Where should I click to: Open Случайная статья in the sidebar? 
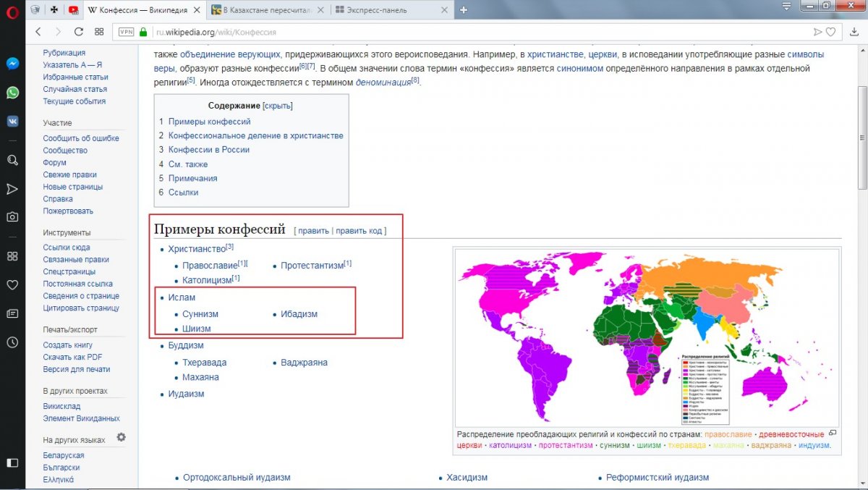point(75,89)
